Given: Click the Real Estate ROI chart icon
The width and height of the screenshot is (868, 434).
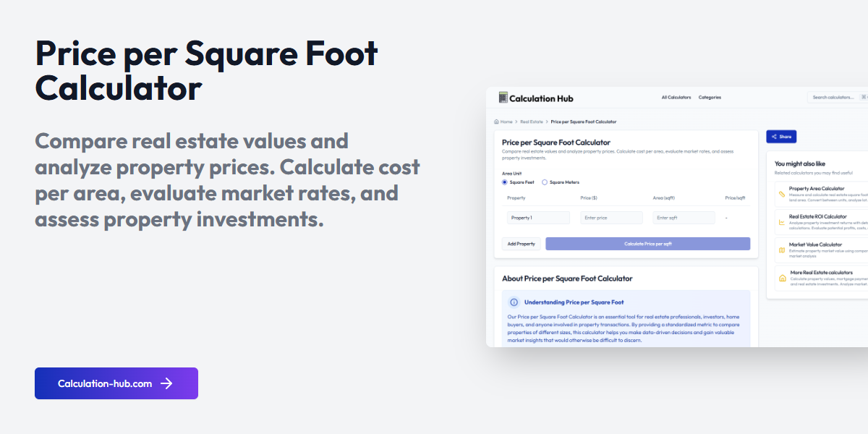Looking at the screenshot, I should point(781,222).
